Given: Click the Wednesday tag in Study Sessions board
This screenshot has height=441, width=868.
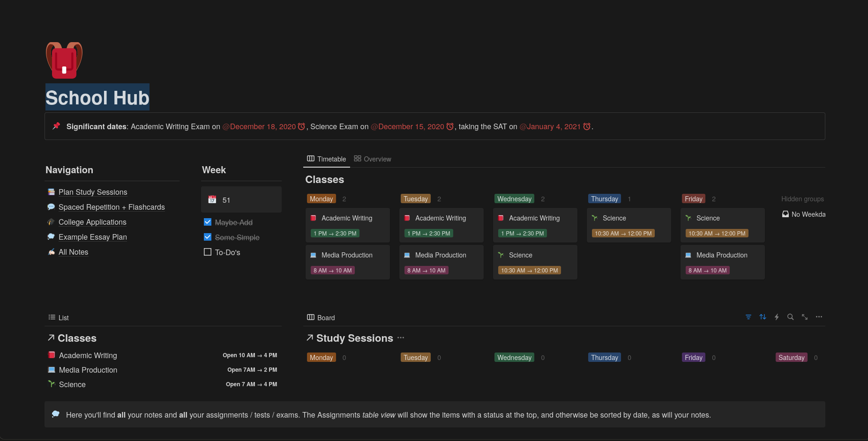Looking at the screenshot, I should (514, 358).
